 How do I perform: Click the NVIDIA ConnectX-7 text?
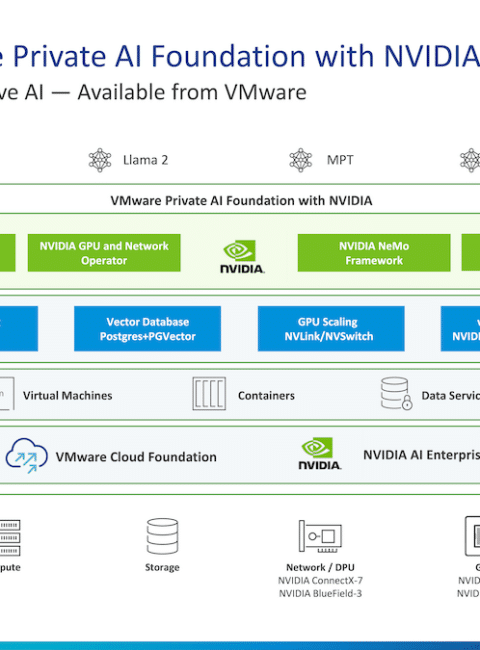point(320,580)
